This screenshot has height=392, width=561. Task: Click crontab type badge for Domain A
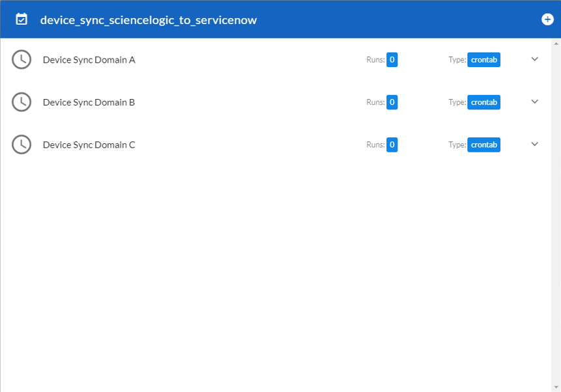483,60
